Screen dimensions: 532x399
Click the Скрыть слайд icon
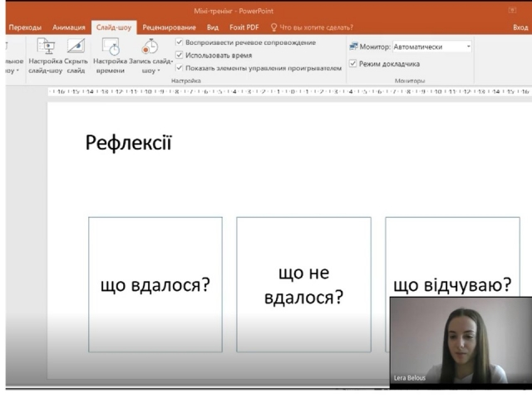tap(76, 48)
